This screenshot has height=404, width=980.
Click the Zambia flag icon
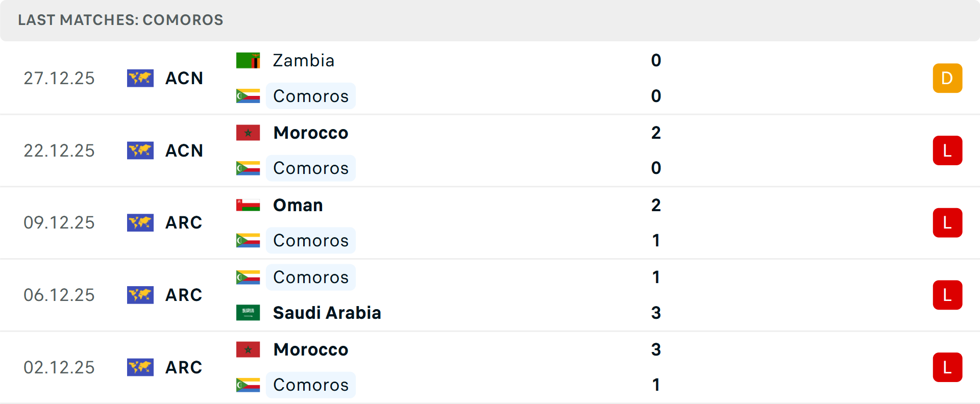248,61
